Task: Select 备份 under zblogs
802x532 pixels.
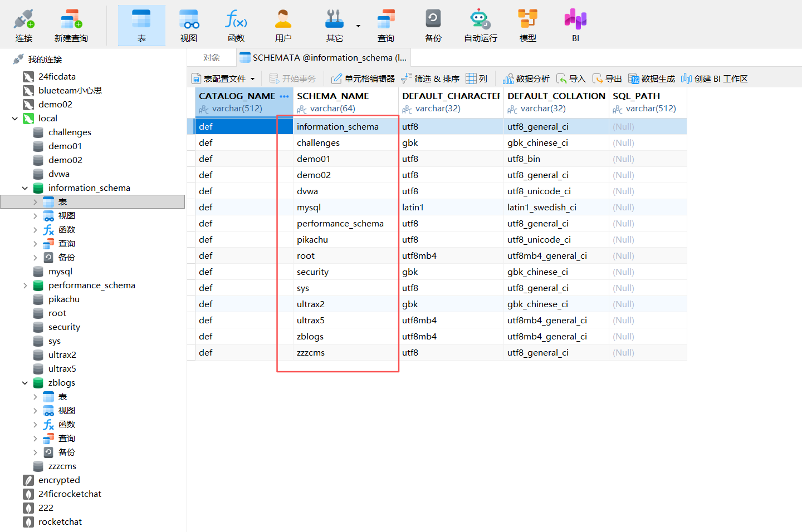Action: coord(66,452)
